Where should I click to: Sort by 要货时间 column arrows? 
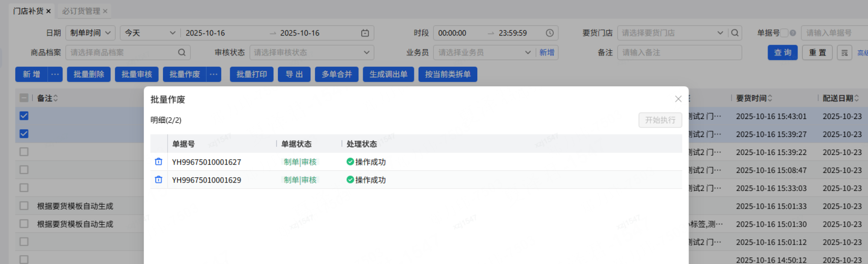coord(770,98)
